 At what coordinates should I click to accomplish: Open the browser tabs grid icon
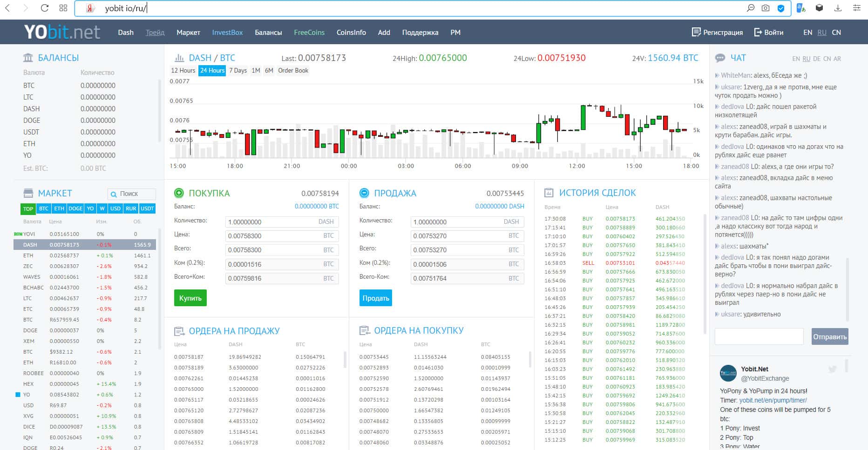click(x=63, y=8)
